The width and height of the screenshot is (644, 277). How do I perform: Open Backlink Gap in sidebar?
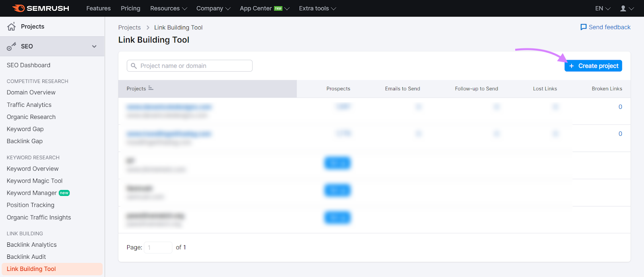click(x=25, y=141)
